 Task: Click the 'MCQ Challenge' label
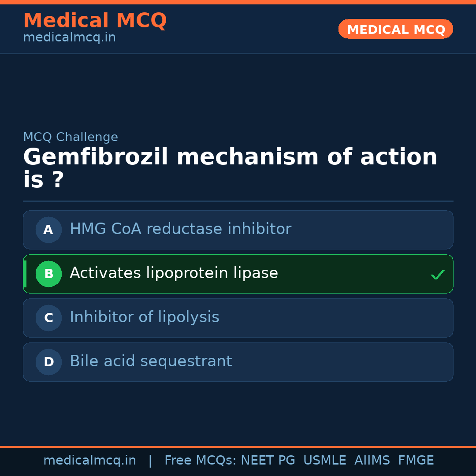[x=71, y=137]
